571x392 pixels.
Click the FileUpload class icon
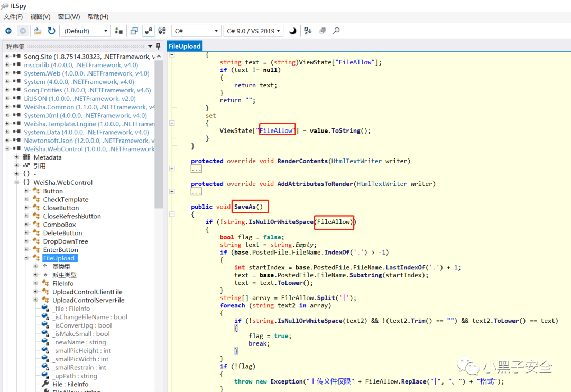pos(36,258)
